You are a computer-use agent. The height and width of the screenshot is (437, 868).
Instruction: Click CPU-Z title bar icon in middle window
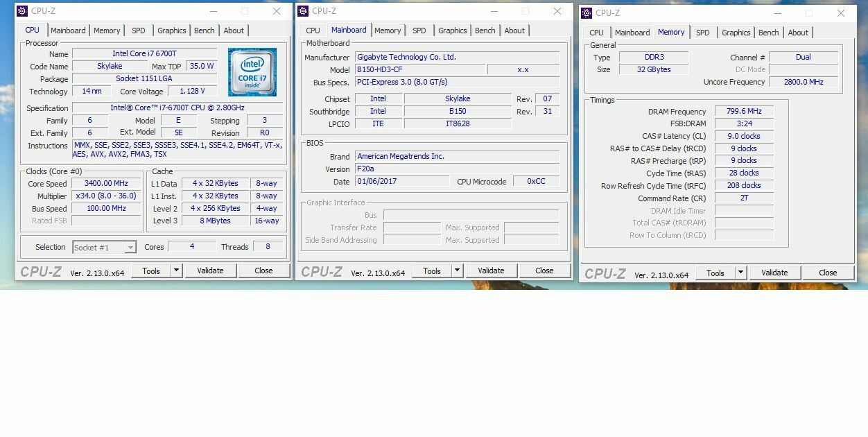point(303,11)
